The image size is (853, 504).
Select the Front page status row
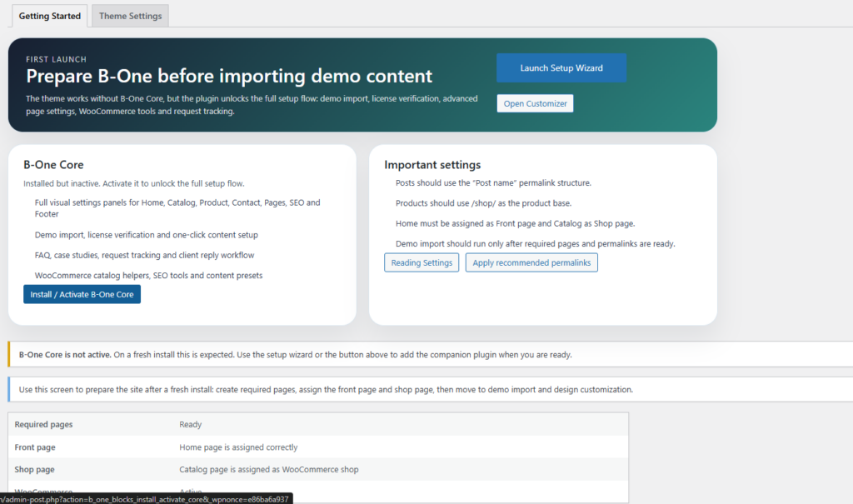[x=317, y=447]
